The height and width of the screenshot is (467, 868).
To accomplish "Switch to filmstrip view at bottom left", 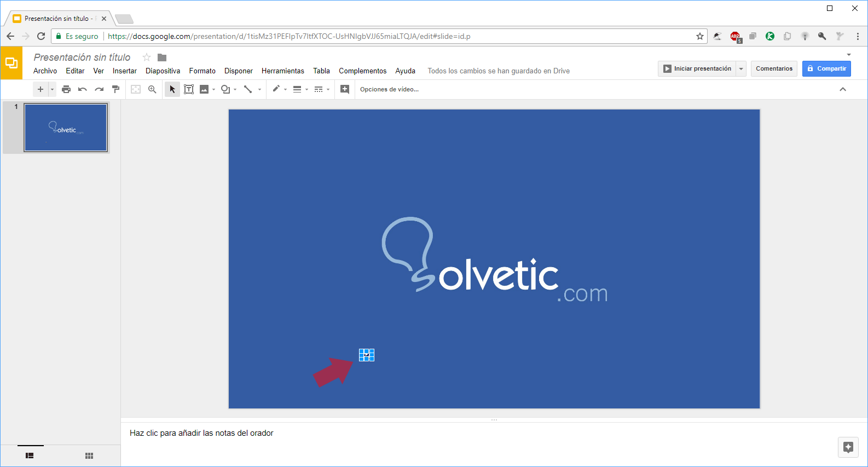I will [30, 456].
